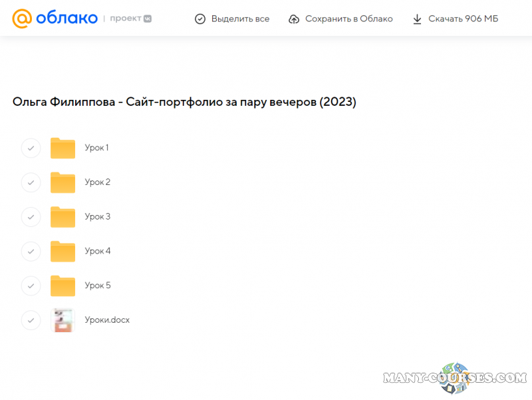Open the Урок 1 folder icon
Viewport: 532px width, 400px height.
[x=63, y=148]
